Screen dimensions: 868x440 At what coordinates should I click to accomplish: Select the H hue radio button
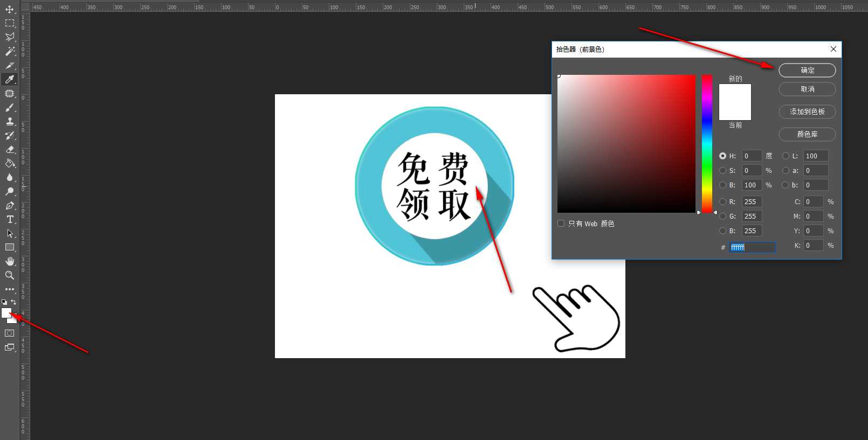click(x=722, y=156)
